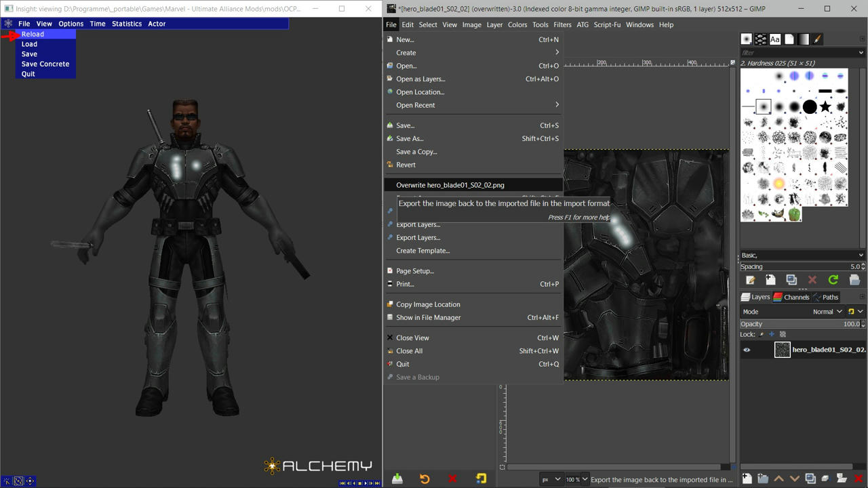
Task: Open the Fonts tab icon
Action: pos(775,39)
